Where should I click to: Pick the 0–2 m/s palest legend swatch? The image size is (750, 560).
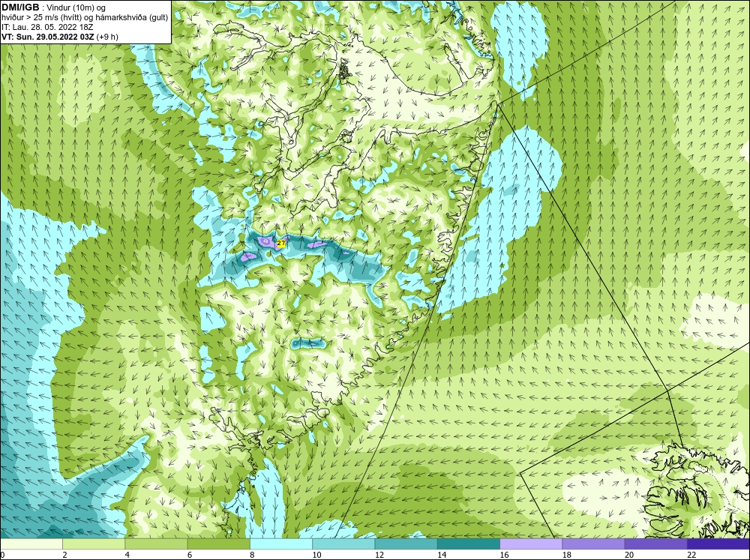pyautogui.click(x=31, y=544)
